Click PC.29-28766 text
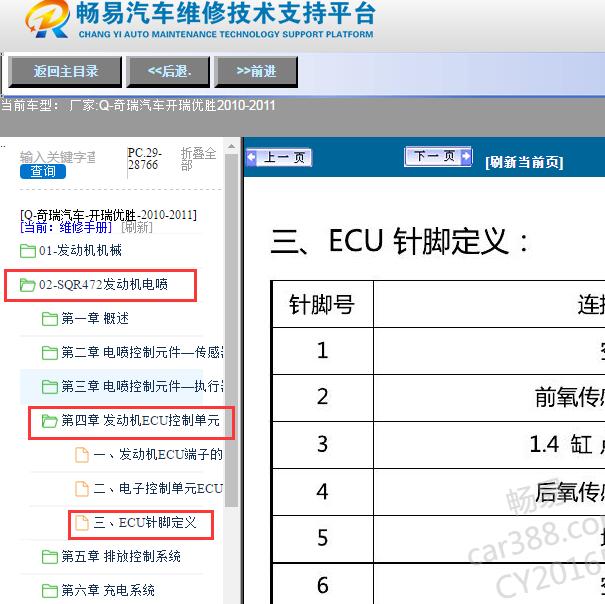The height and width of the screenshot is (604, 605). coord(144,159)
